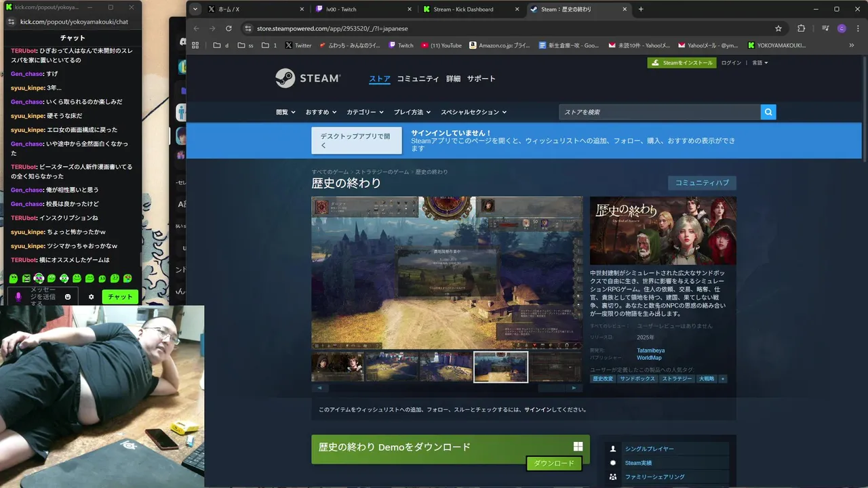Pick the last green Kick emote in row
The height and width of the screenshot is (488, 868).
(127, 279)
